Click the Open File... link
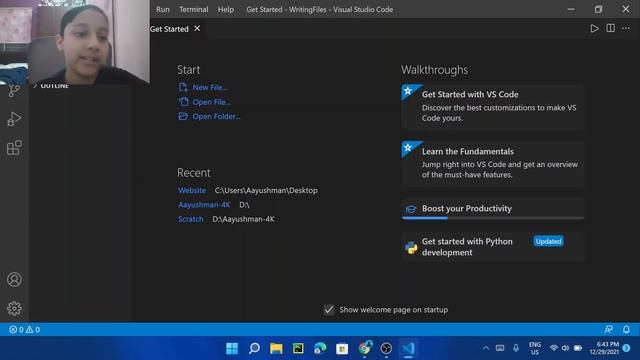640x360 pixels. [211, 102]
